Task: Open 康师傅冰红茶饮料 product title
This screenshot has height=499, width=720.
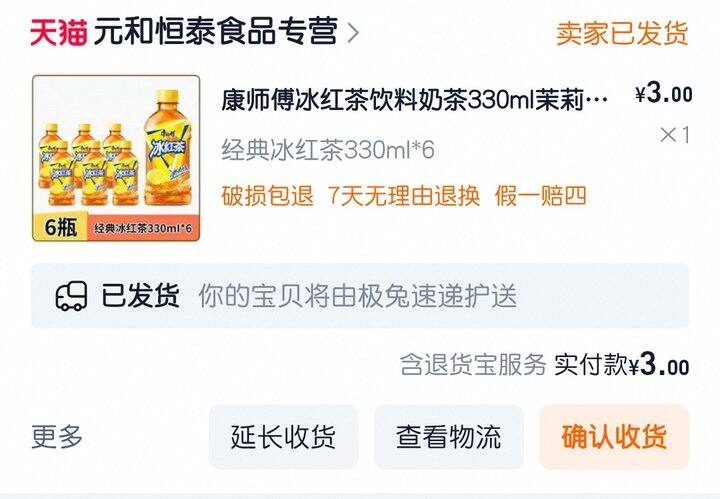Action: (x=414, y=99)
